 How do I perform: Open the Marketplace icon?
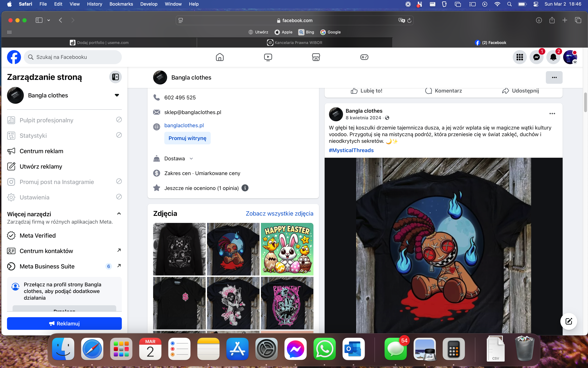pos(316,57)
